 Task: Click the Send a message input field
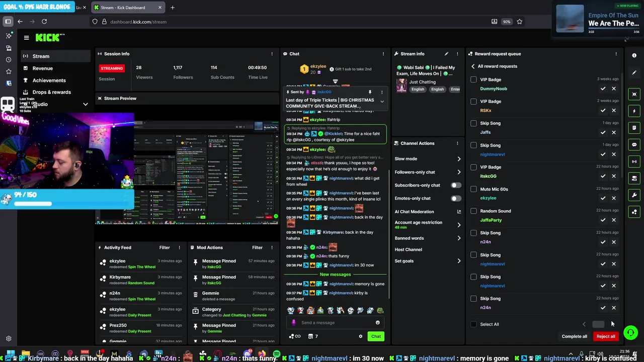click(x=336, y=323)
